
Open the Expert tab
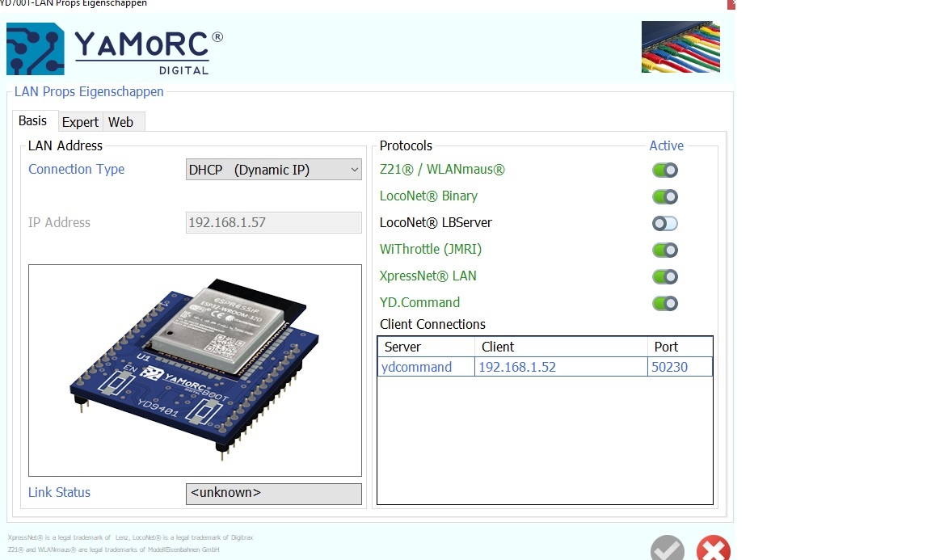click(x=80, y=122)
